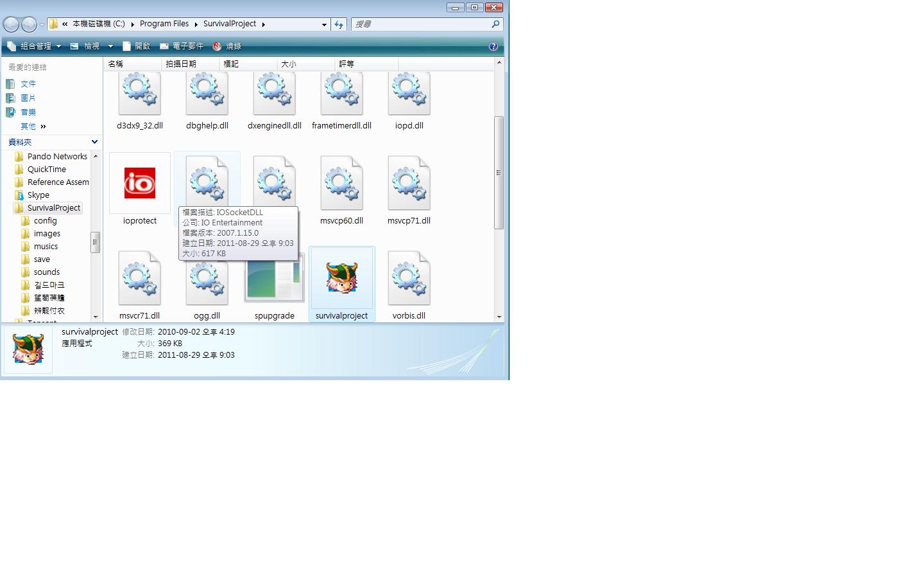Open the 檢視 views menu
The image size is (924, 578).
tap(86, 46)
